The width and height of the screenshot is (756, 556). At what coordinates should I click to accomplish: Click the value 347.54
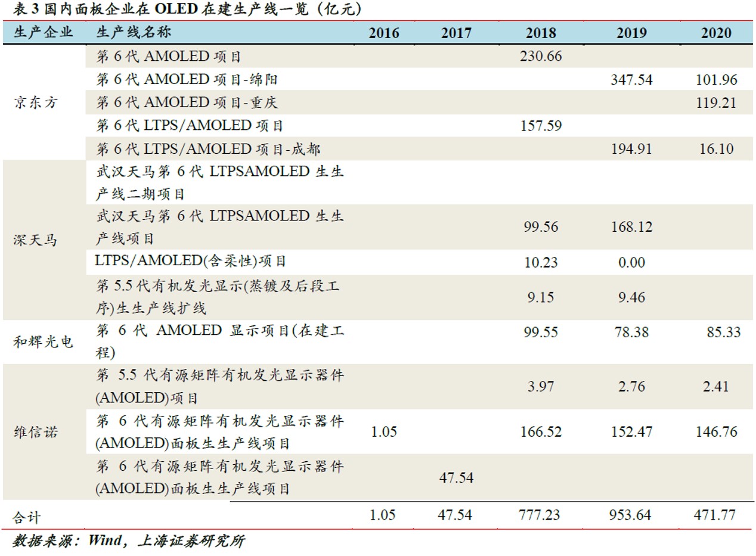coord(631,80)
